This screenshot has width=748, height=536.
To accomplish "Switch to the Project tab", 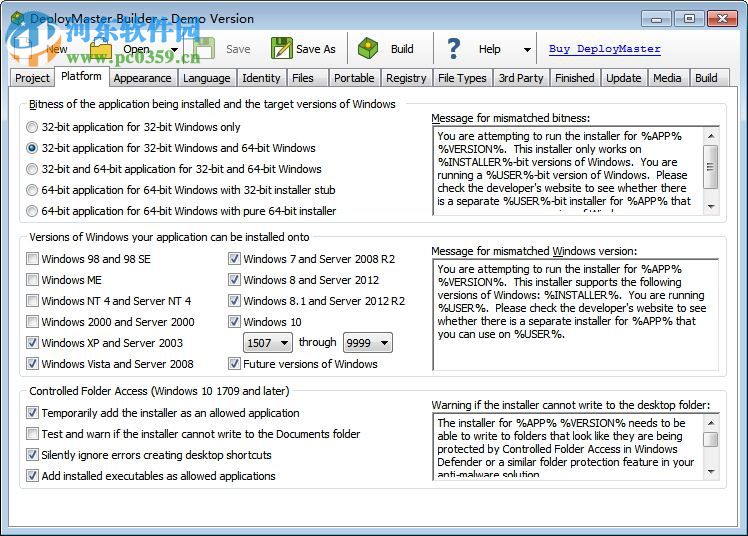I will (32, 78).
